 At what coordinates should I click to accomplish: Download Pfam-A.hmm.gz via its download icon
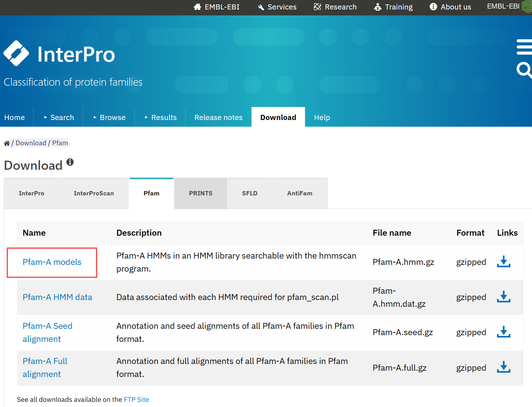pos(504,261)
